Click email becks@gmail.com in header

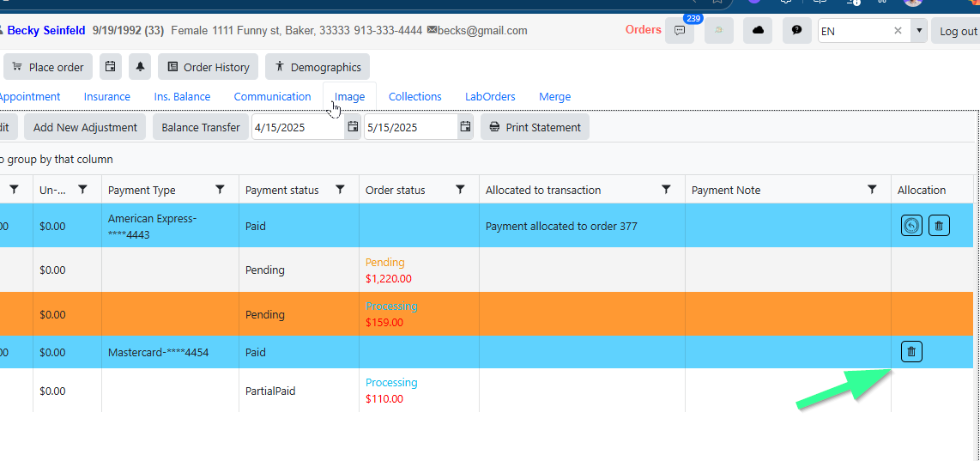pos(482,30)
